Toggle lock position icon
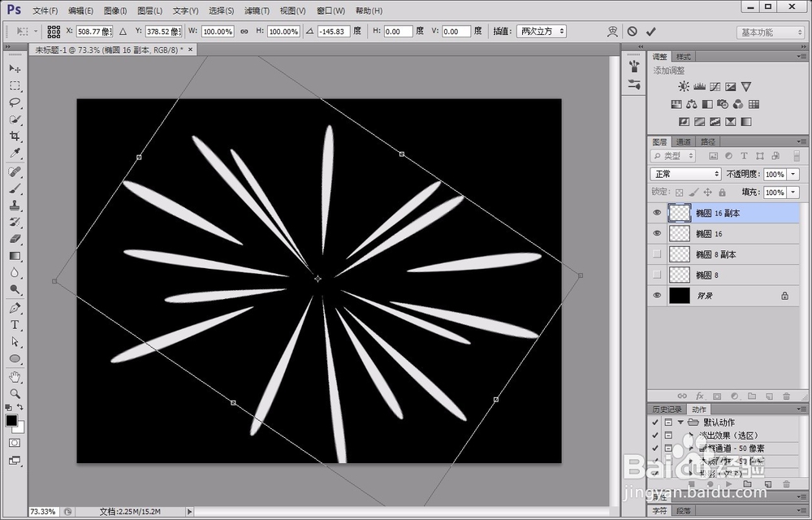This screenshot has width=812, height=520. (x=708, y=192)
